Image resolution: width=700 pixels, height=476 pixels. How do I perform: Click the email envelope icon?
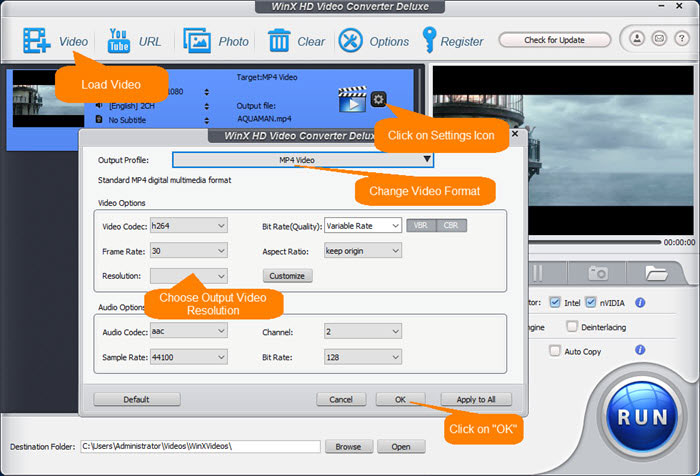tap(659, 39)
